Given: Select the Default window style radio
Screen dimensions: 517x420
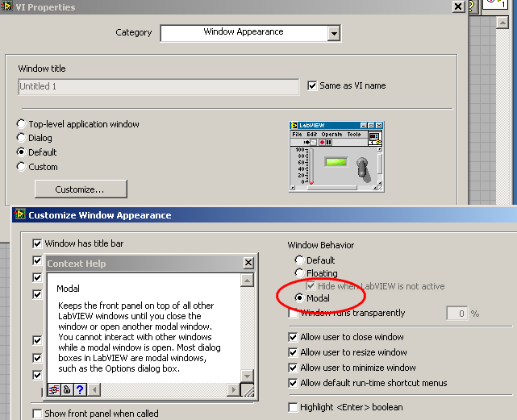Looking at the screenshot, I should tap(21, 152).
